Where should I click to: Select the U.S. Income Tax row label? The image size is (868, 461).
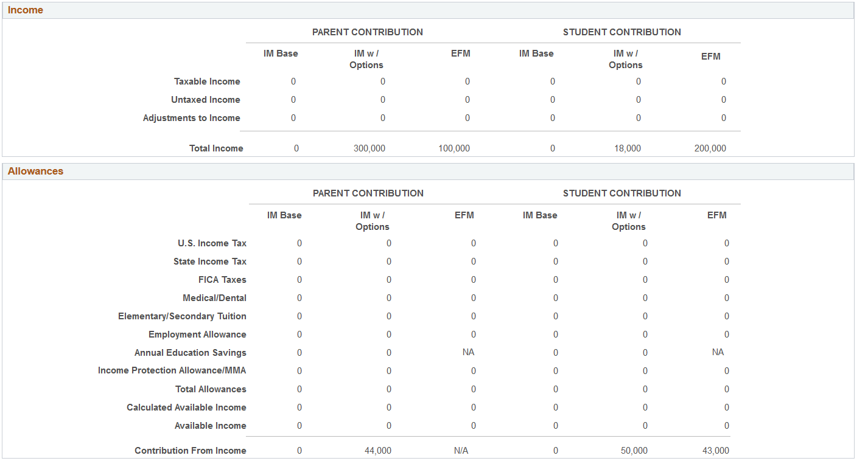pyautogui.click(x=211, y=243)
